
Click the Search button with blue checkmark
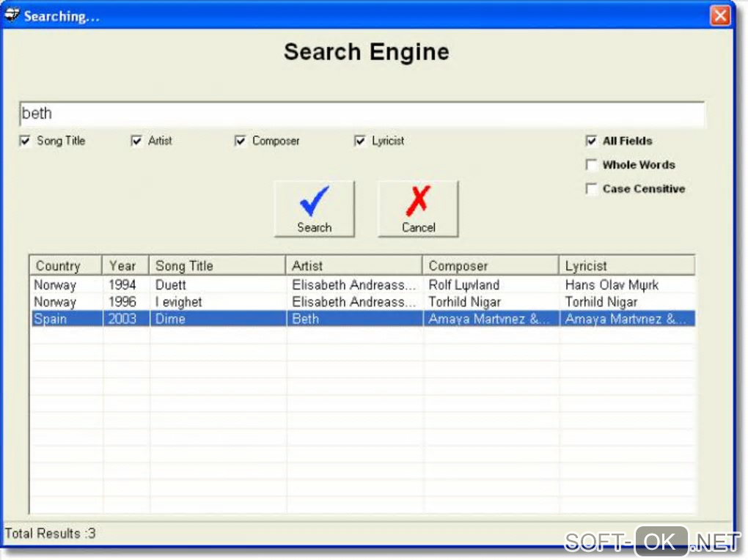click(315, 208)
